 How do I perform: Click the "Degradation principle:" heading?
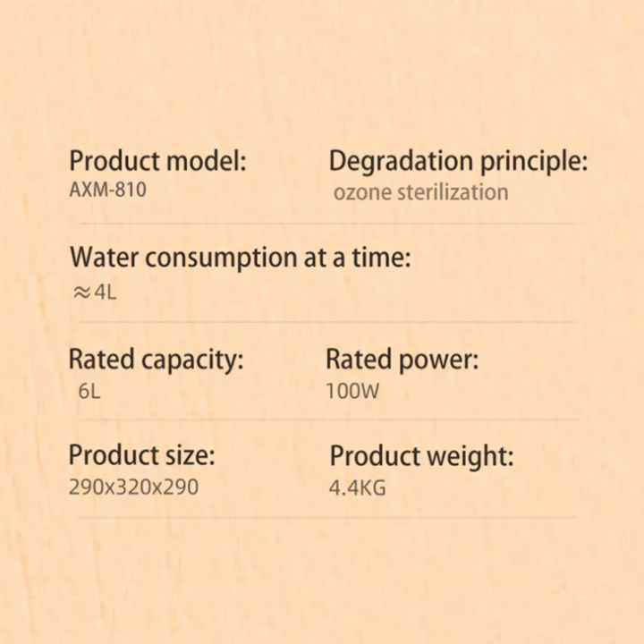pos(458,162)
